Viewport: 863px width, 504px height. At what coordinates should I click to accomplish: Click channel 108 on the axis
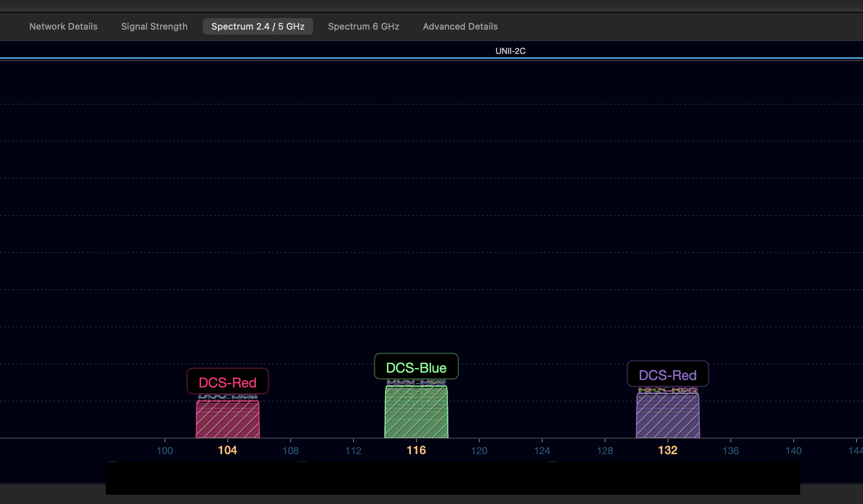[291, 451]
